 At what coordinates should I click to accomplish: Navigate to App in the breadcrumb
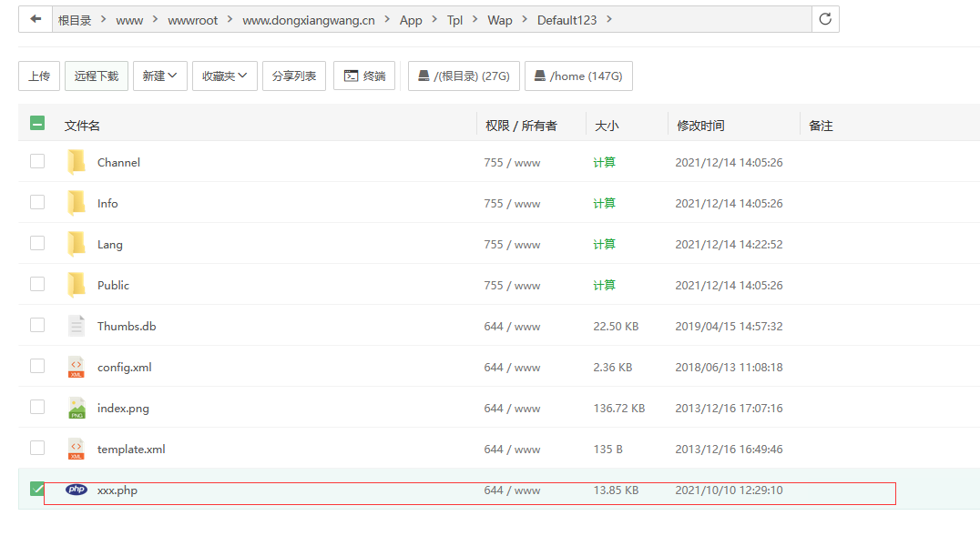coord(411,20)
